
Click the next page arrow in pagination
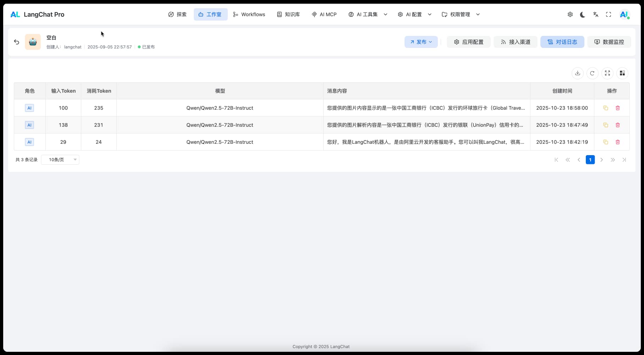601,160
